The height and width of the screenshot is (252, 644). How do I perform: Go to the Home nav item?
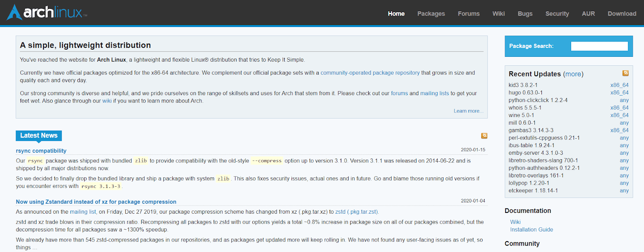[x=396, y=14]
